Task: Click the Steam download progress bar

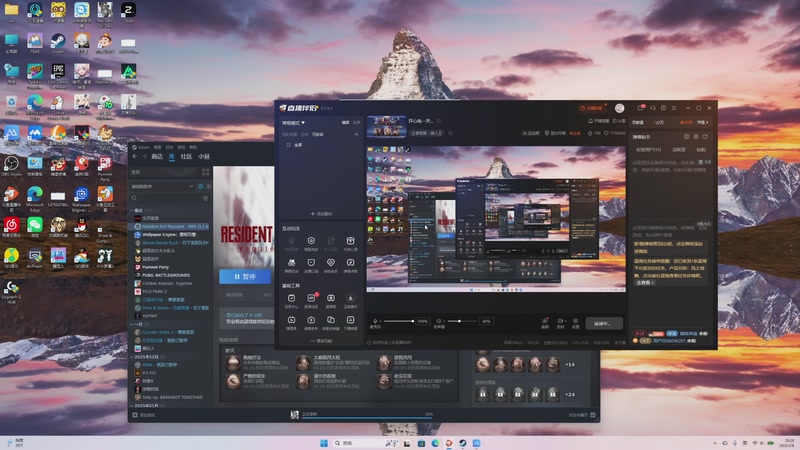Action: [x=366, y=418]
